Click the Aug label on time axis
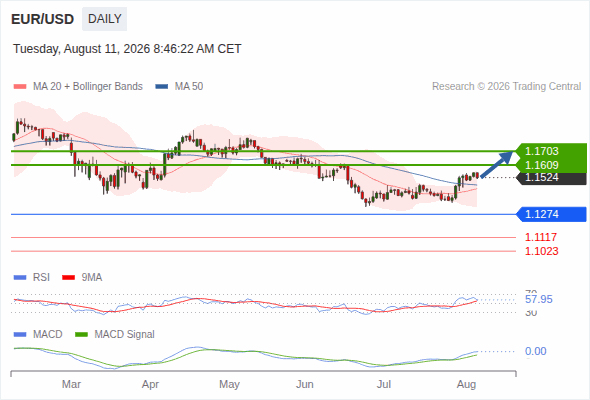590x400 pixels. point(467,384)
